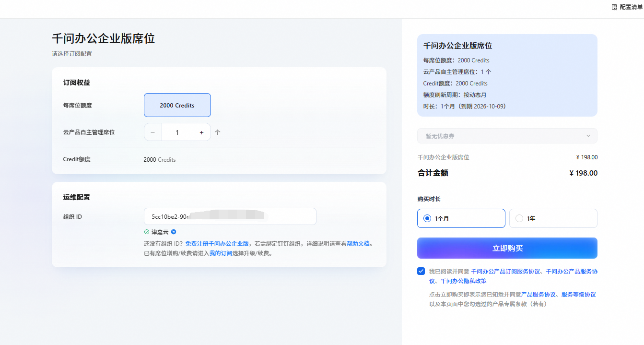Image resolution: width=644 pixels, height=345 pixels.
Task: Click the 合计金额 label
Action: pos(433,173)
